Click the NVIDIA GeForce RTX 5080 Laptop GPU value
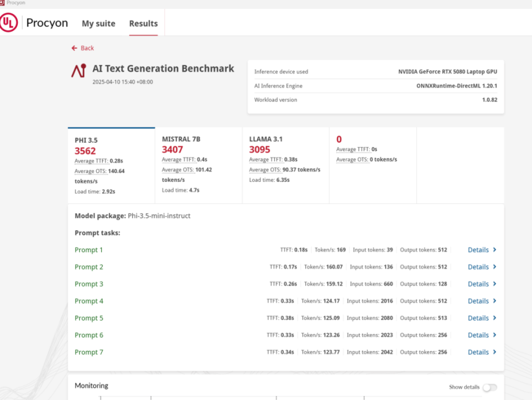 (x=448, y=71)
